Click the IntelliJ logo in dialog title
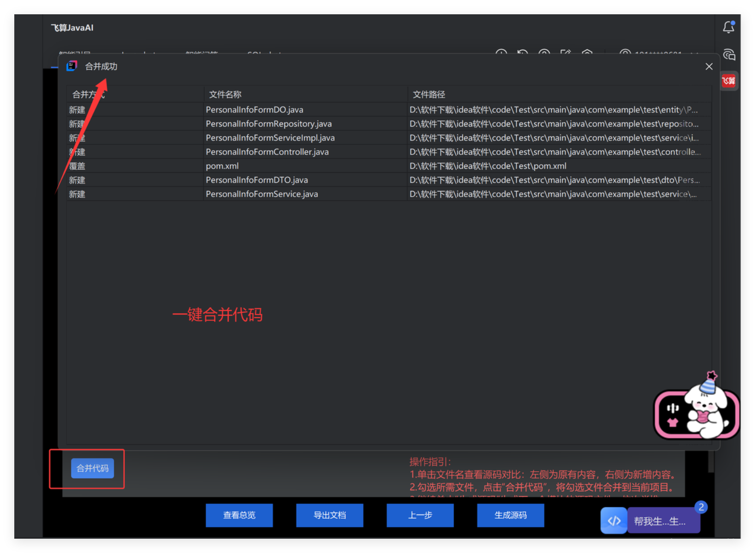The width and height of the screenshot is (756, 553). pos(72,66)
